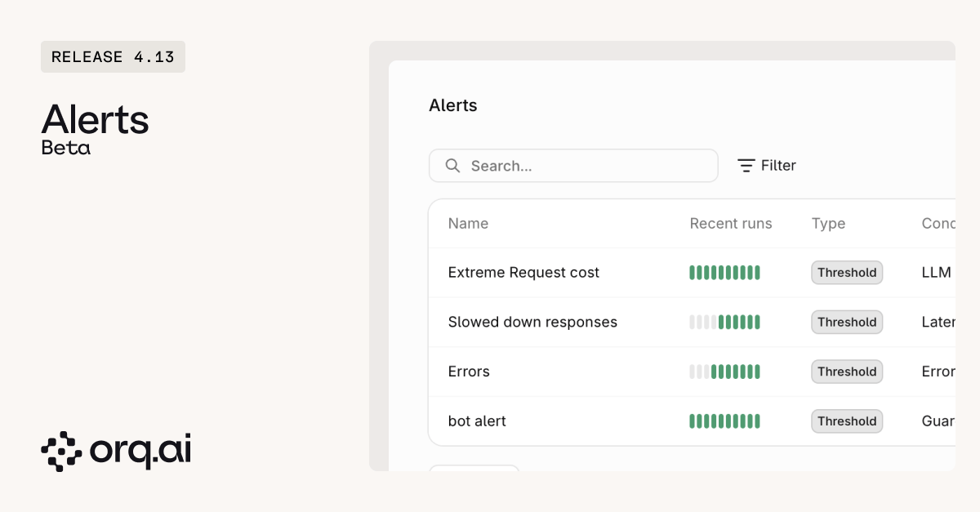This screenshot has height=512, width=980.
Task: Focus the Search... input field
Action: pyautogui.click(x=573, y=166)
